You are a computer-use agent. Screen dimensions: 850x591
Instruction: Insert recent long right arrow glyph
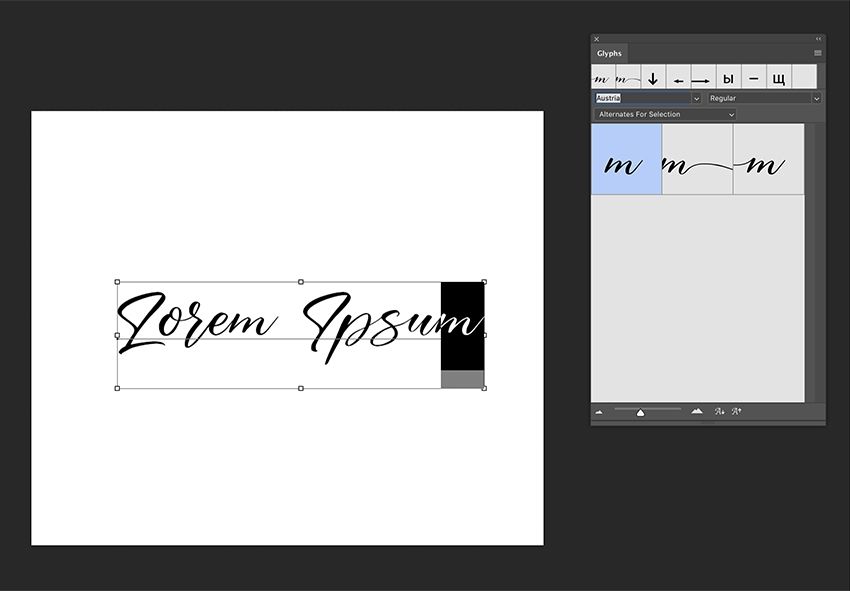click(x=703, y=76)
